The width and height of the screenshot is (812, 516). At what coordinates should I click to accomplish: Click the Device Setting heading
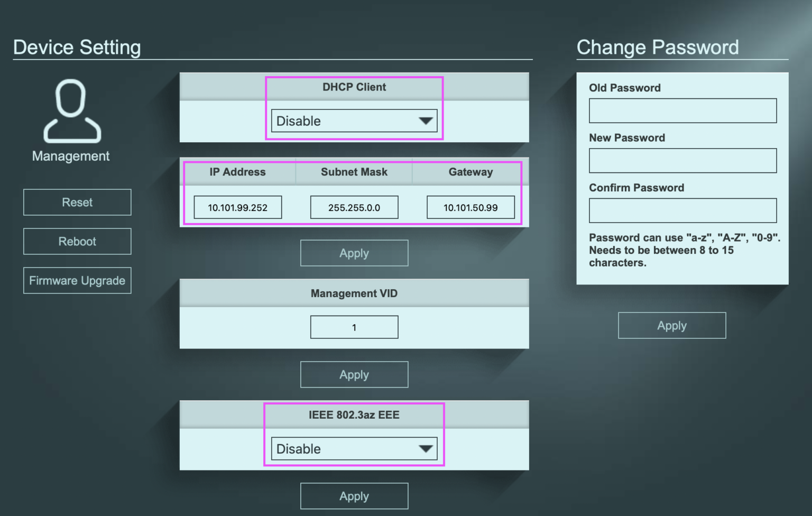[77, 47]
